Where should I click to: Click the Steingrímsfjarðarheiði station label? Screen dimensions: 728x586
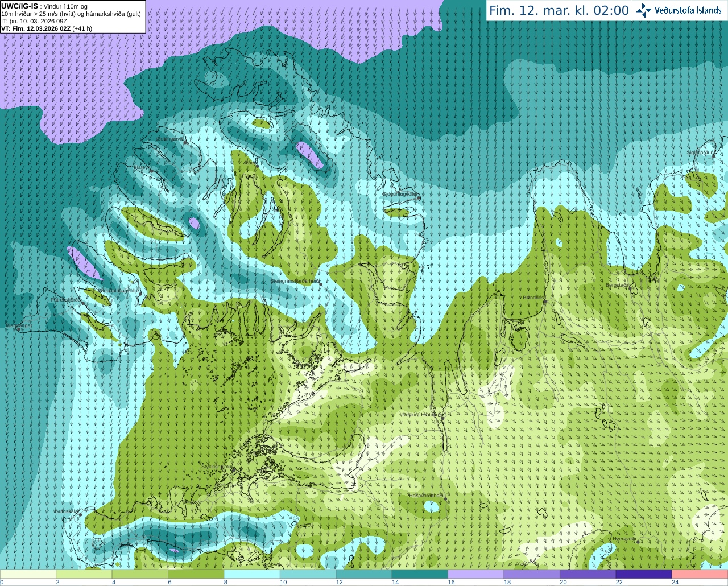[x=295, y=280]
